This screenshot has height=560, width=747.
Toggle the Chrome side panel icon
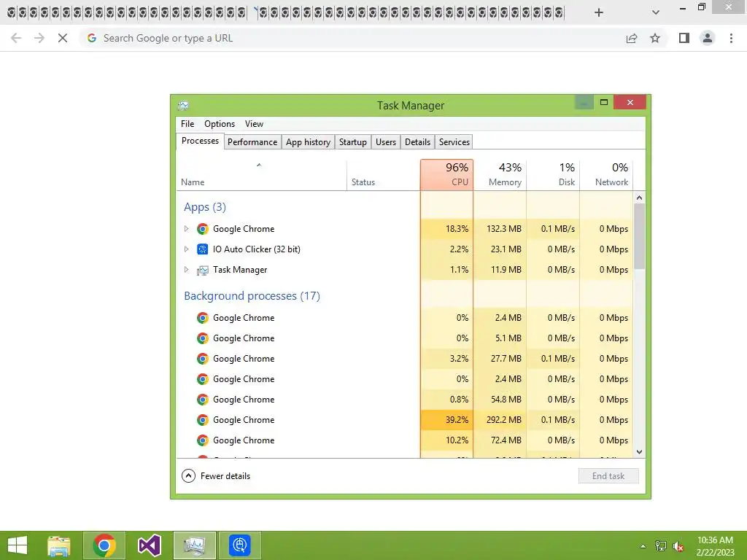click(x=684, y=38)
